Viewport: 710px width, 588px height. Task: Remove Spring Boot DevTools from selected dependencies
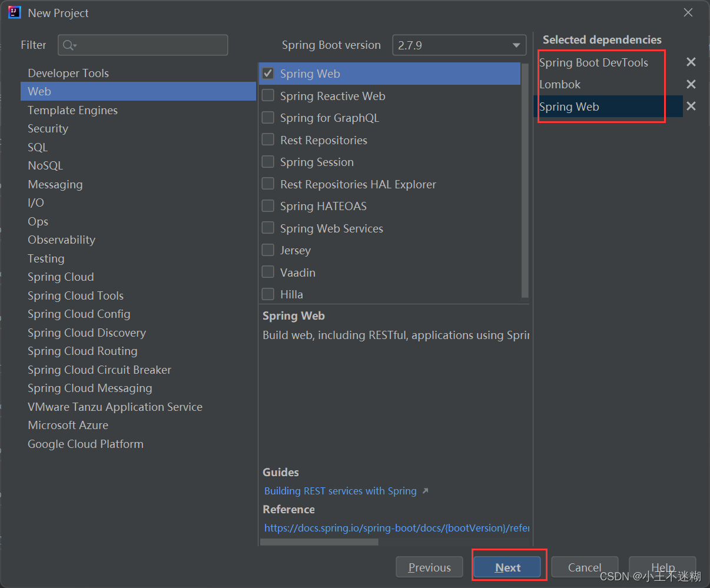tap(691, 62)
